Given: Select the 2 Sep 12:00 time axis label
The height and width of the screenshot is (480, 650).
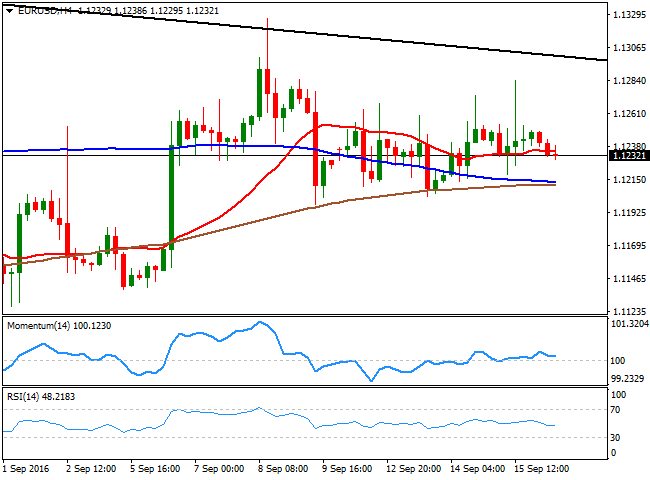Looking at the screenshot, I should coord(91,469).
